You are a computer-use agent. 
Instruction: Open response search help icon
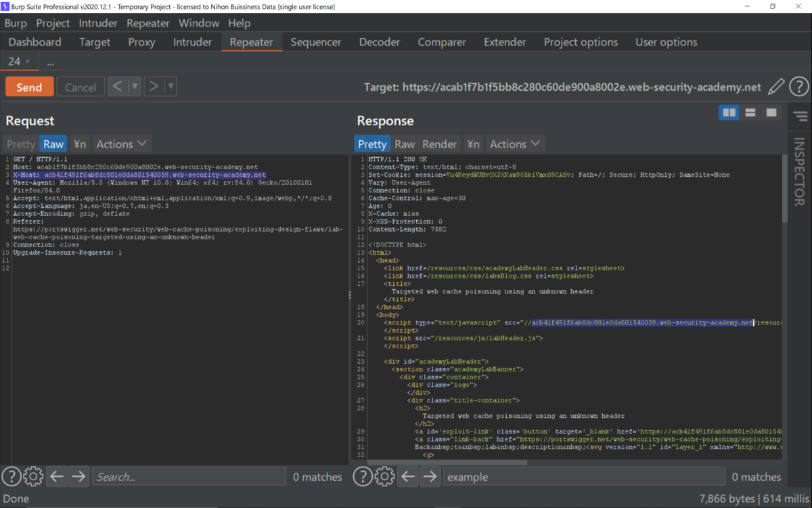(363, 477)
